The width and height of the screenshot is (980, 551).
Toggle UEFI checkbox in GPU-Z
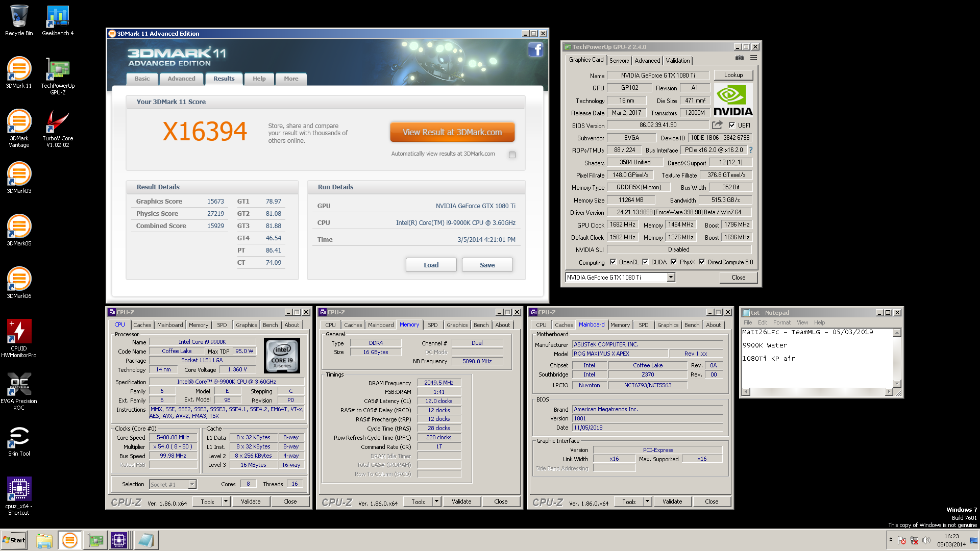(x=732, y=125)
